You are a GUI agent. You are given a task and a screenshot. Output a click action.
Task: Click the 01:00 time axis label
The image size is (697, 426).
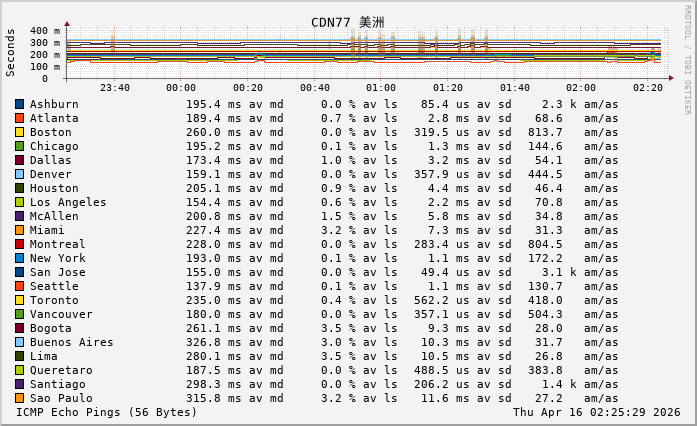381,88
